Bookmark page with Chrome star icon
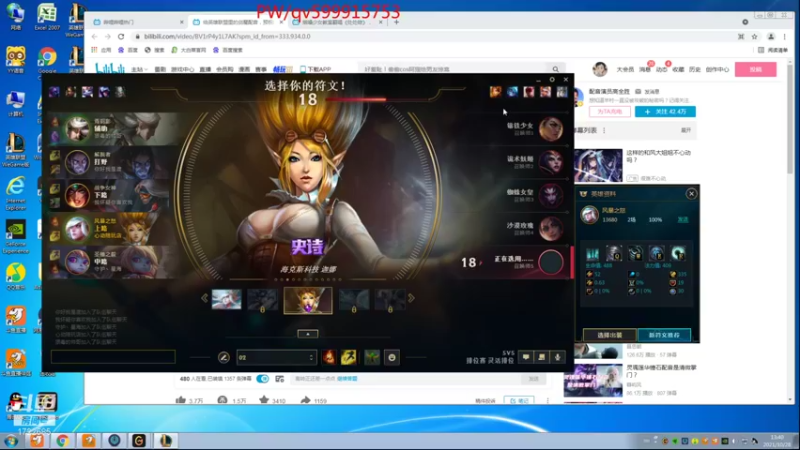 pos(755,36)
